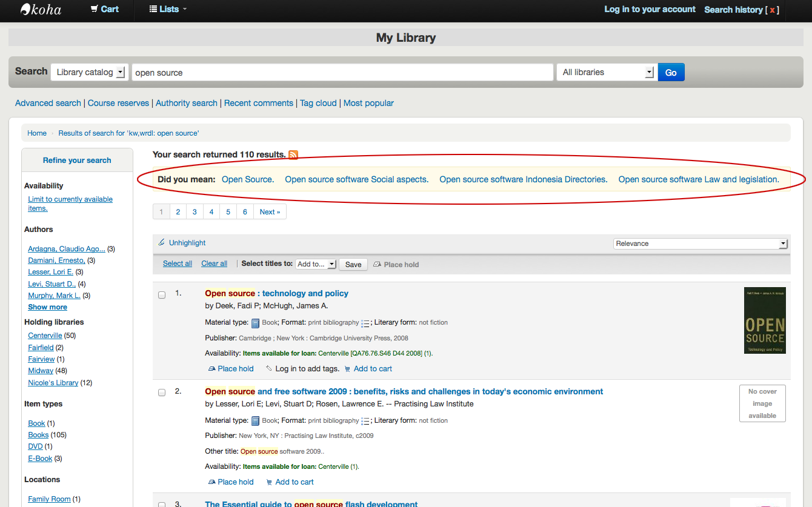
Task: Click Add to cart for second result
Action: [294, 482]
